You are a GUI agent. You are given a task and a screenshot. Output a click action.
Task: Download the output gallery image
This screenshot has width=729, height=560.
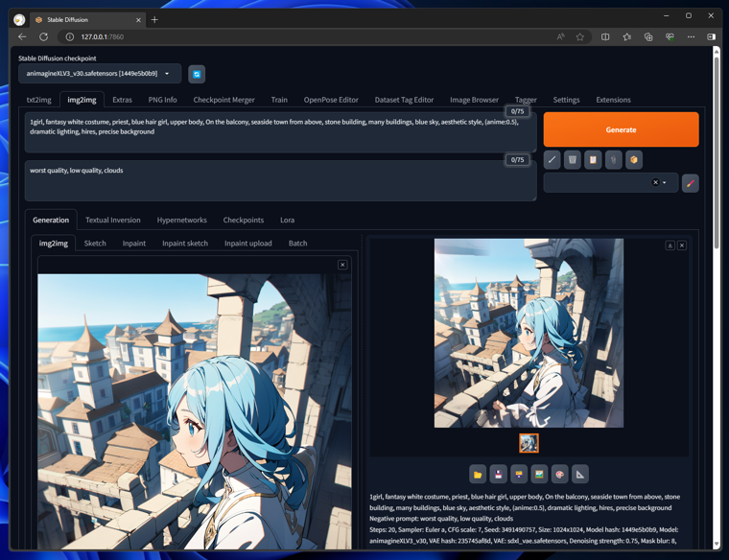tap(670, 245)
